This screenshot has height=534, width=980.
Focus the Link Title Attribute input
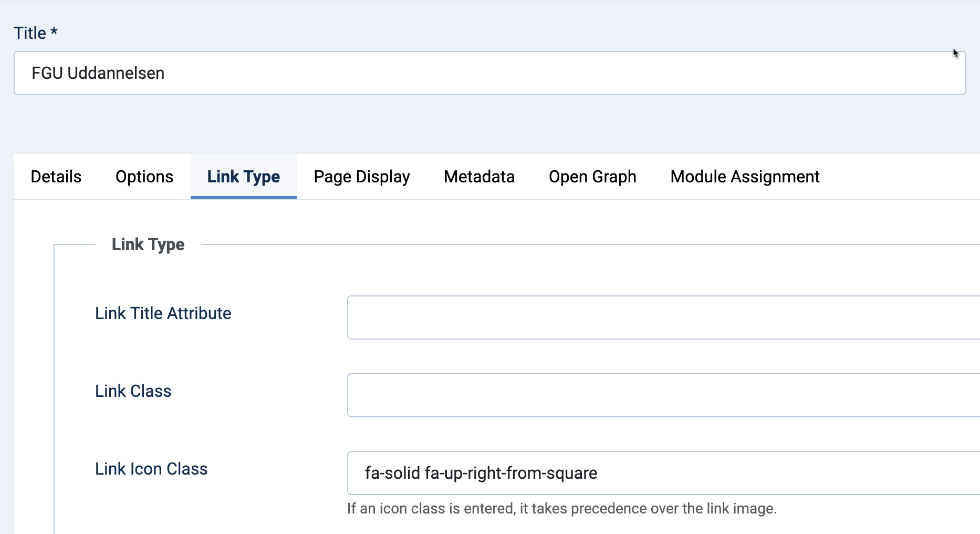tap(662, 317)
